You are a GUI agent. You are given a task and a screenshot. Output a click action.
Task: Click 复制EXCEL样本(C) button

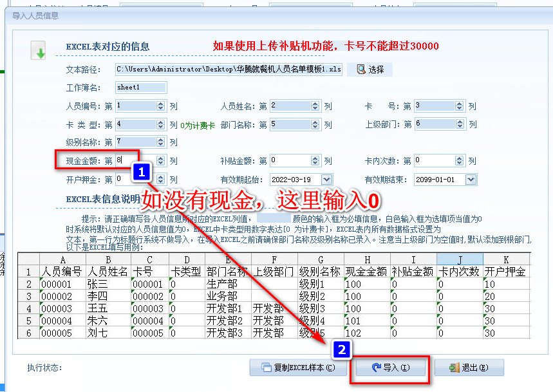point(298,368)
